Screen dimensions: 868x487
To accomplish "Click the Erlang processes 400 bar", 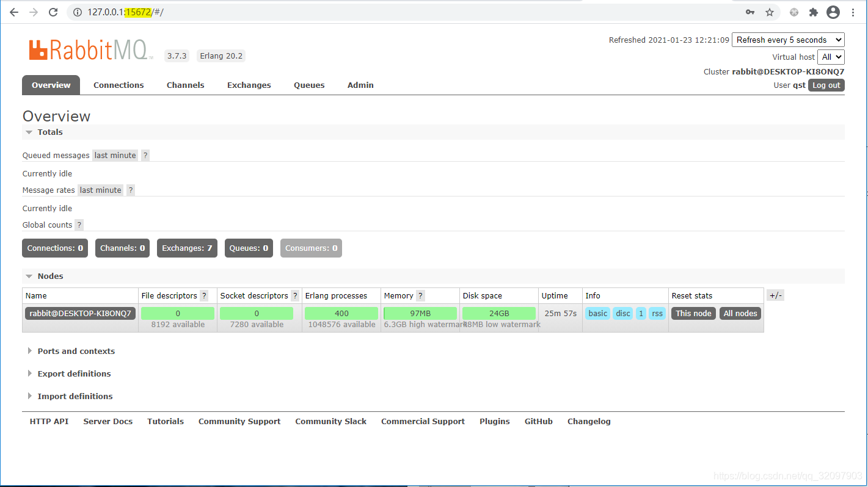I will click(341, 314).
